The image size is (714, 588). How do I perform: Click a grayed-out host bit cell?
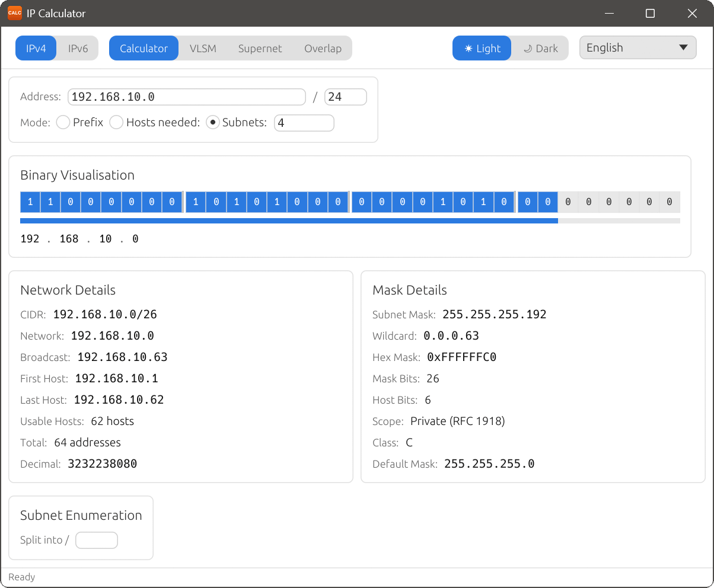click(x=608, y=202)
